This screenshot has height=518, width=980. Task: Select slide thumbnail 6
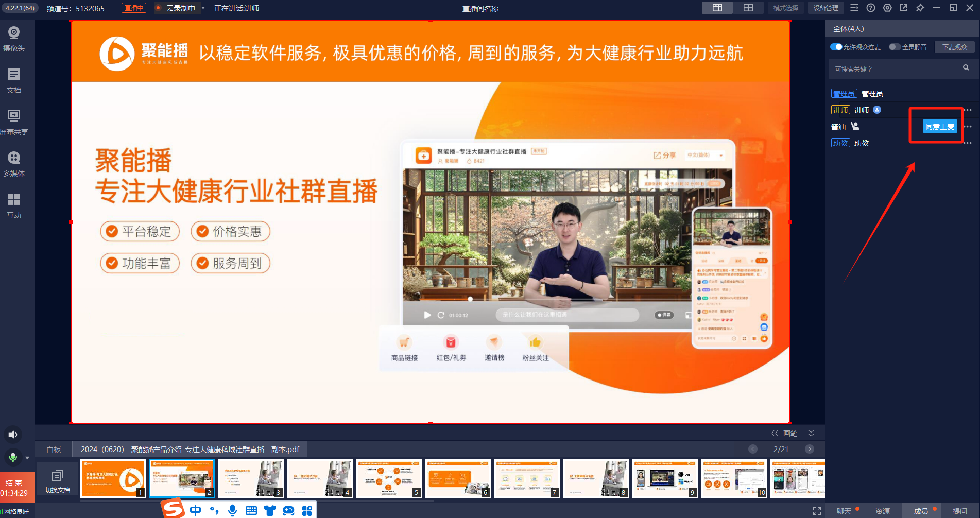coord(458,478)
